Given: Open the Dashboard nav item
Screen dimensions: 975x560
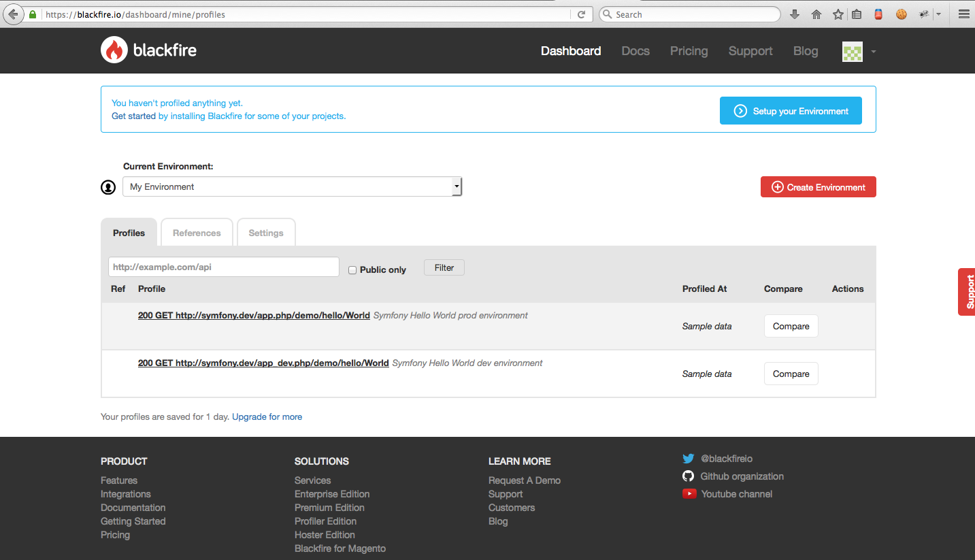Looking at the screenshot, I should [571, 51].
